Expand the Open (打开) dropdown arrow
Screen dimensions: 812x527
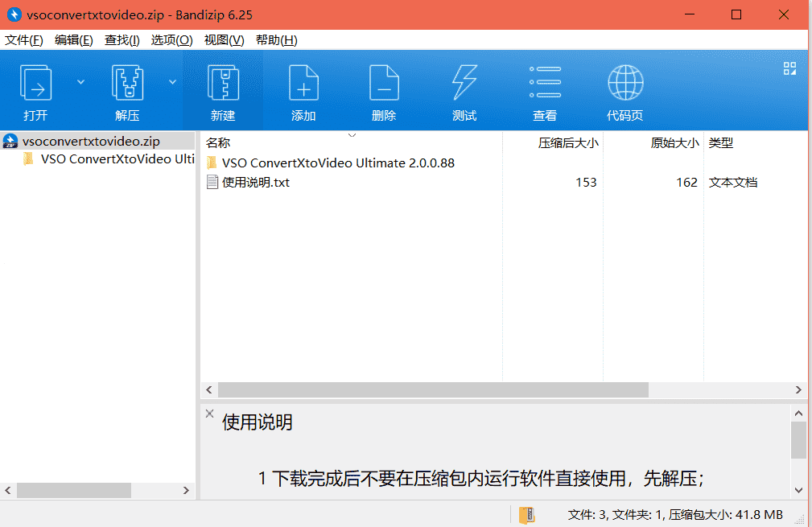click(80, 82)
